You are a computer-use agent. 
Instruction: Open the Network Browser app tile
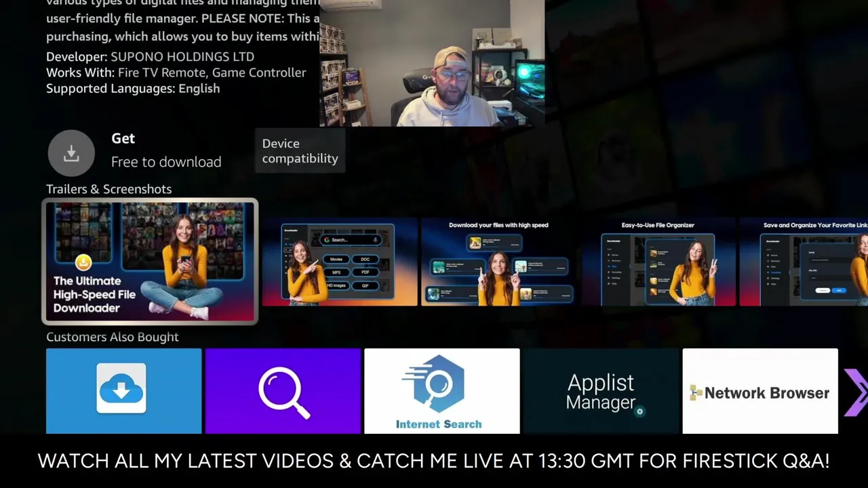coord(760,391)
